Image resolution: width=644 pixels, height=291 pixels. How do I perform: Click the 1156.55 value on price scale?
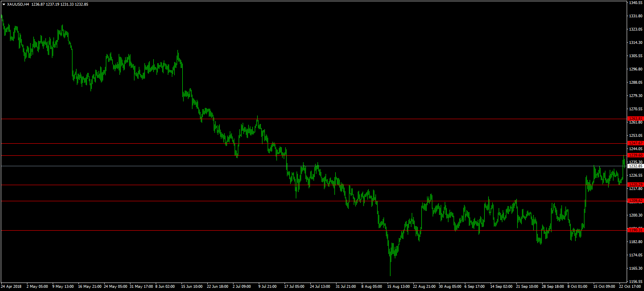[x=636, y=282]
